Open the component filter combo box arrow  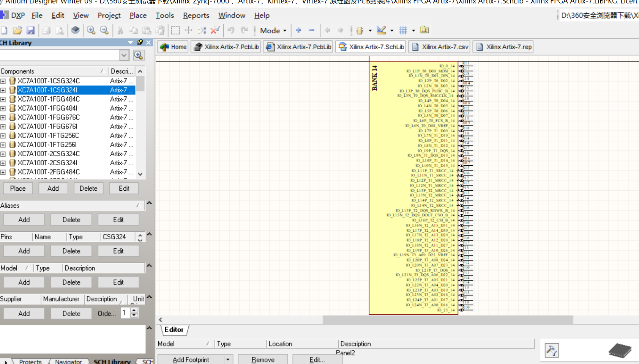(x=124, y=55)
